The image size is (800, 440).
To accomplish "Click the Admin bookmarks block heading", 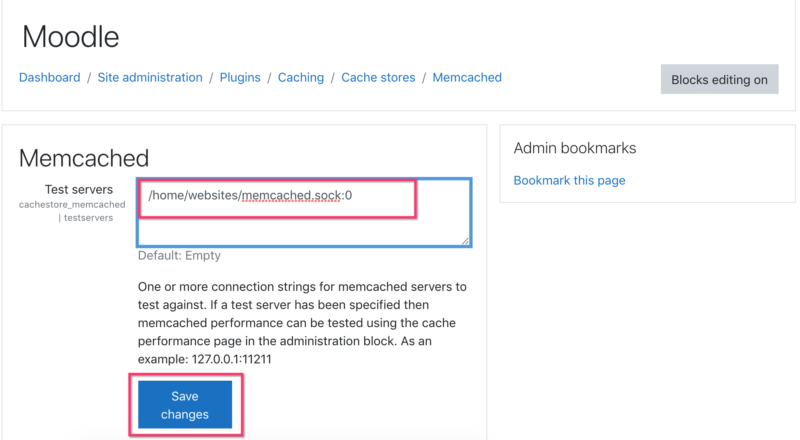I will (574, 148).
